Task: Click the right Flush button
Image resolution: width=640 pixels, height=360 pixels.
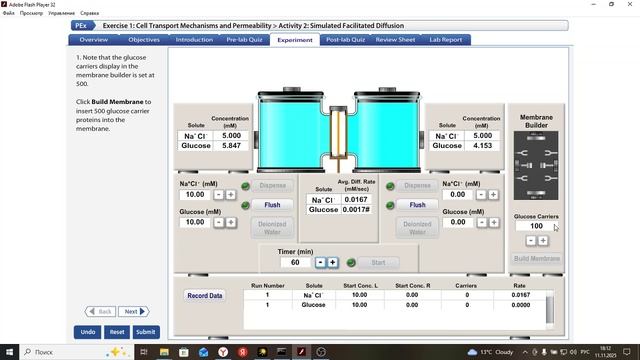Action: [x=417, y=205]
